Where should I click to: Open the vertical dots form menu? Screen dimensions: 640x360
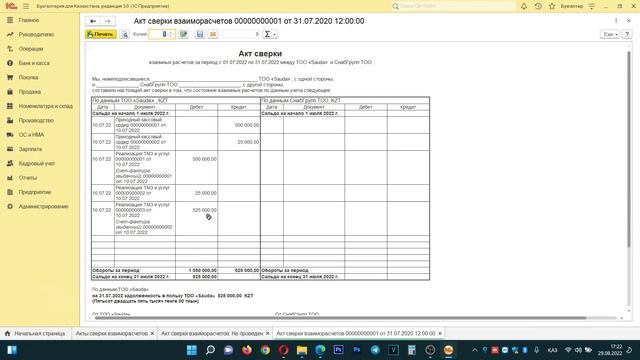616,20
